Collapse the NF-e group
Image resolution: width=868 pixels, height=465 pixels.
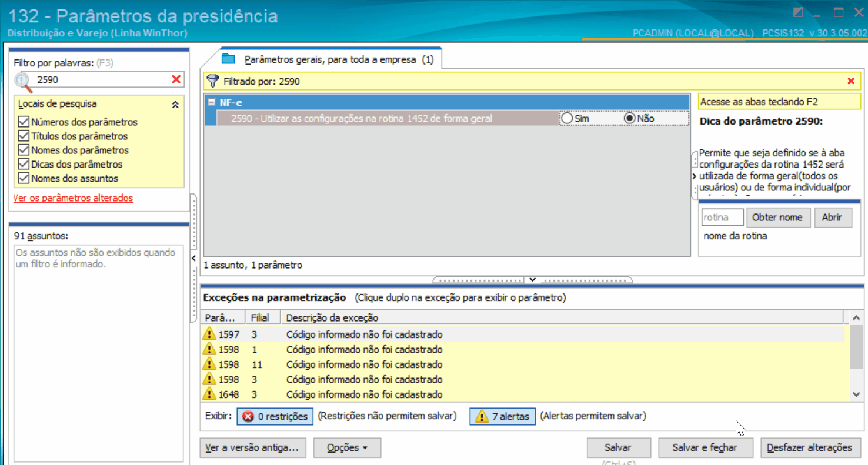click(212, 102)
